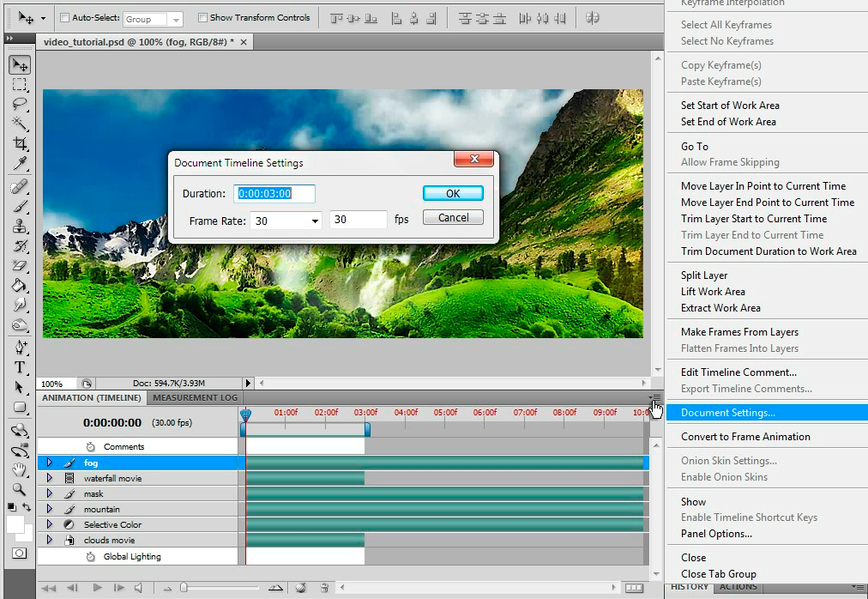Click the Duration input field
This screenshot has height=599, width=868.
tap(274, 193)
